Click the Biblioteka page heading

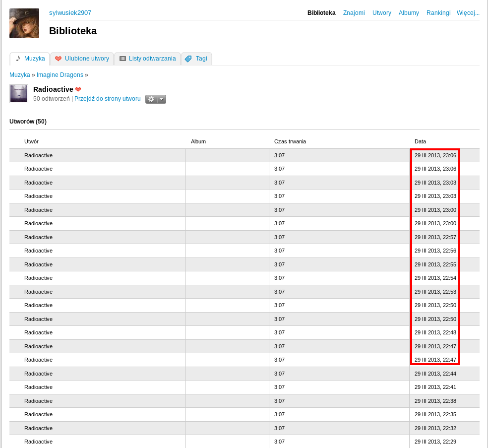click(x=73, y=31)
